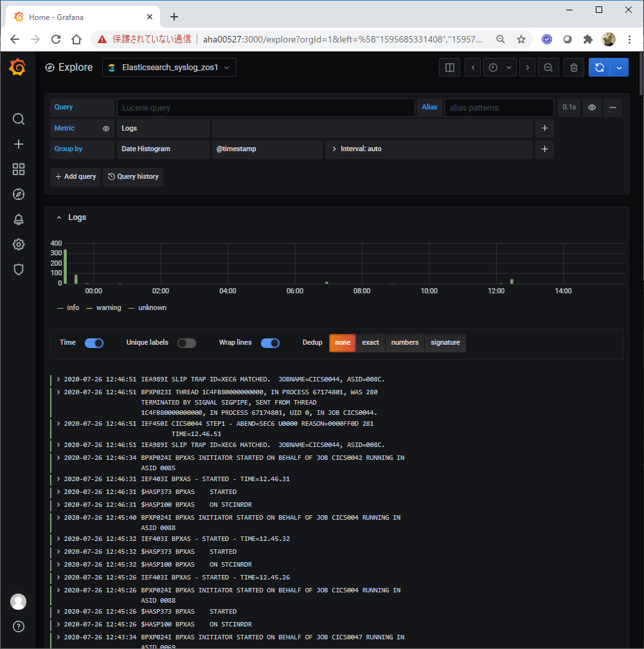Click the insecure connection warning icon
The height and width of the screenshot is (649, 644).
(102, 39)
